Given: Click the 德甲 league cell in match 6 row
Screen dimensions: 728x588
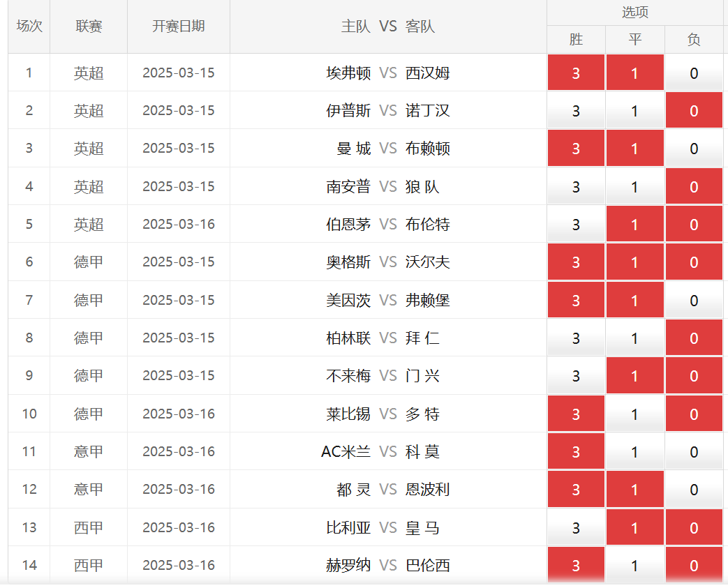Looking at the screenshot, I should tap(89, 262).
